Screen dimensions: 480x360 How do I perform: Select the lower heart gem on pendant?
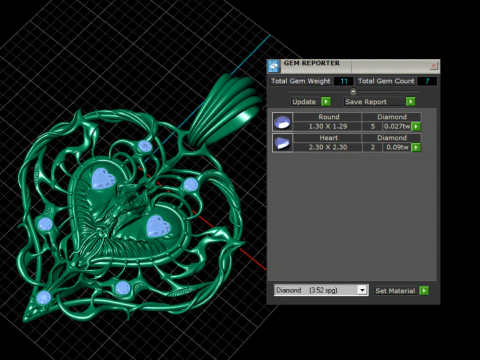pos(158,226)
